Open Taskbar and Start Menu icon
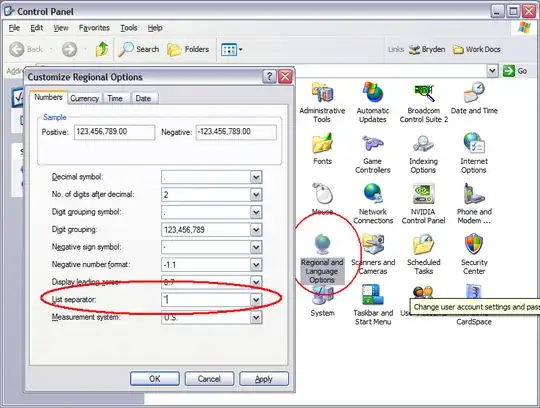The height and width of the screenshot is (408, 540). (x=373, y=295)
